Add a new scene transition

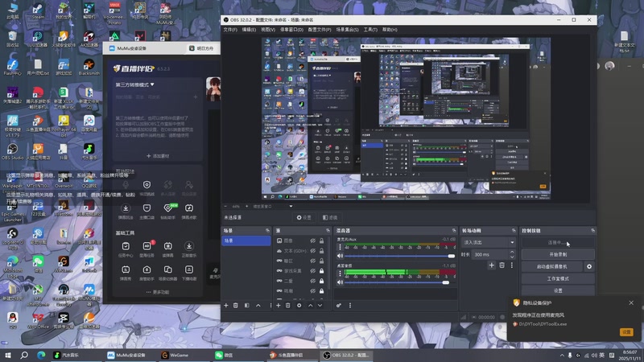pyautogui.click(x=492, y=265)
